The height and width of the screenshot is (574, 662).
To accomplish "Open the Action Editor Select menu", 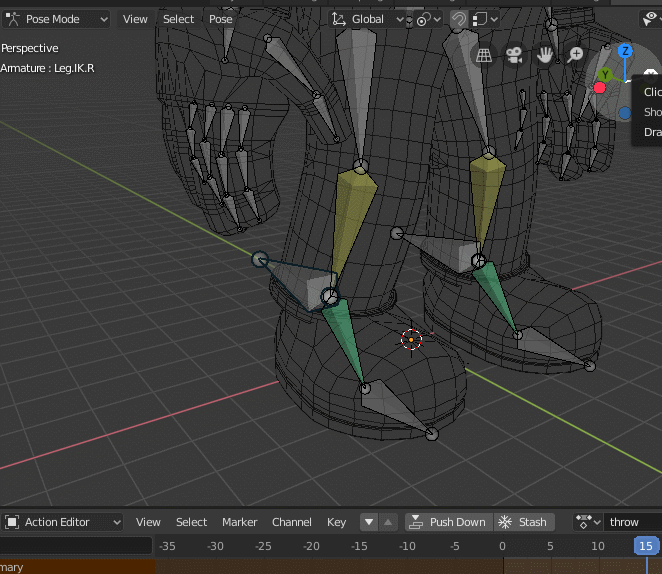I will 191,523.
